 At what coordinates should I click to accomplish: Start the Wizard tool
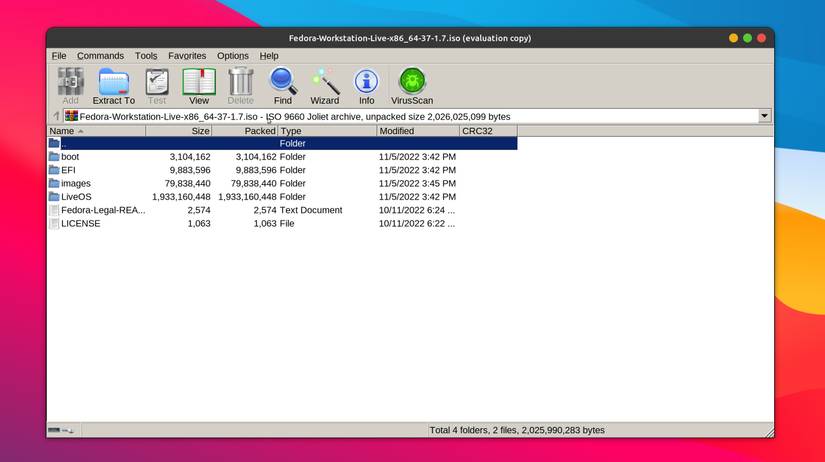[x=324, y=86]
